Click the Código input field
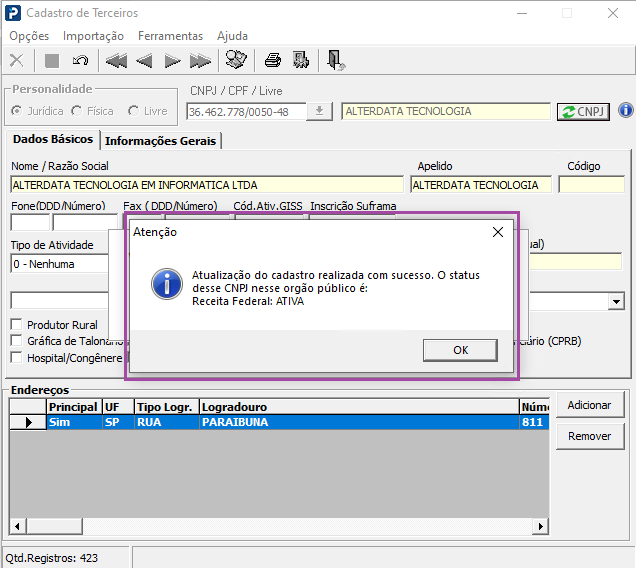636x568 pixels. (591, 185)
